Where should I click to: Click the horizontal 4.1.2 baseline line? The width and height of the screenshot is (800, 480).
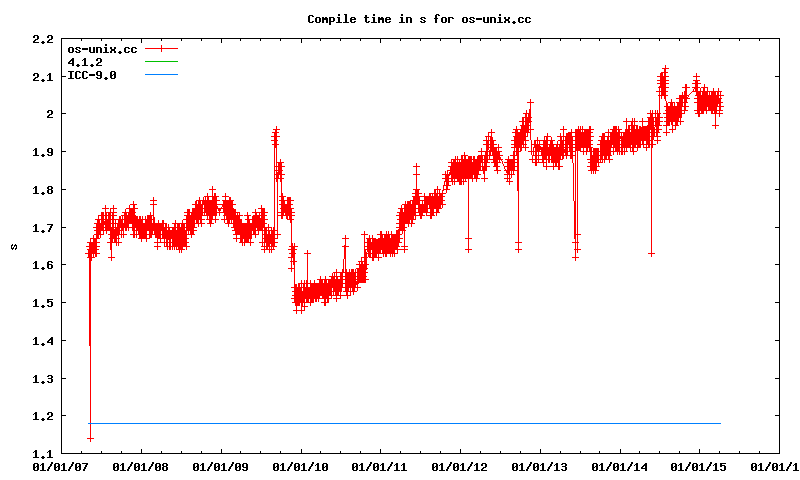point(400,423)
